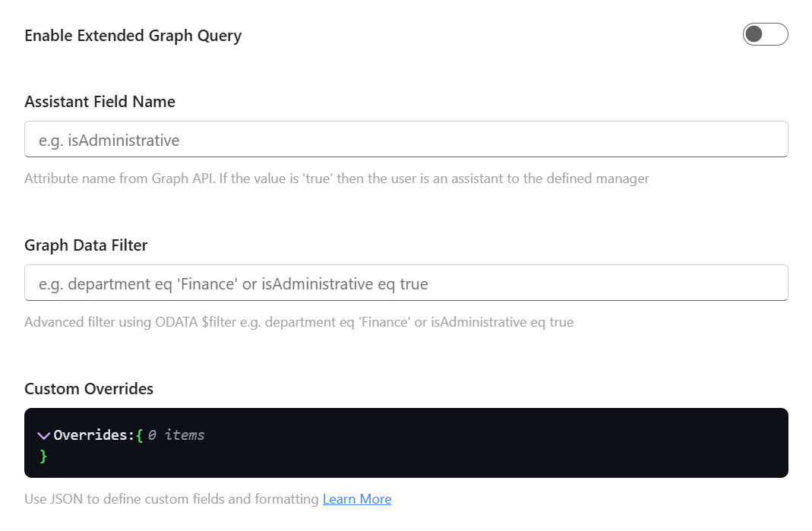Collapse the Overrides chevron arrow
The height and width of the screenshot is (531, 812).
43,436
